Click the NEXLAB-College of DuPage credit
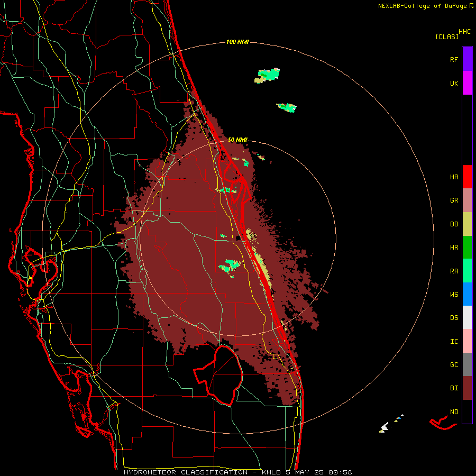 tap(425, 6)
